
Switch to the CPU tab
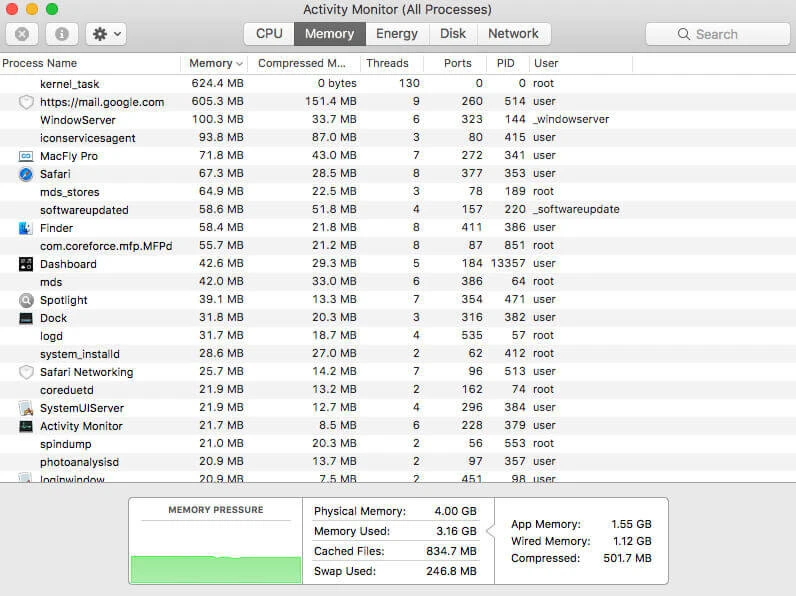269,34
